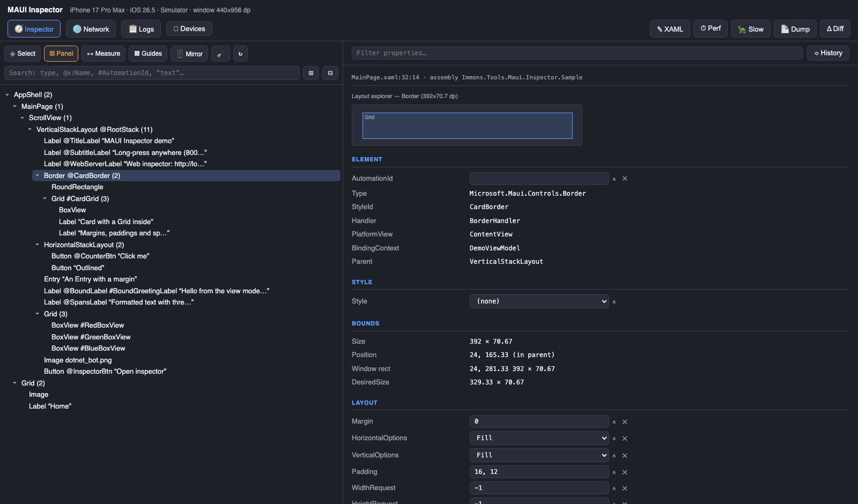The height and width of the screenshot is (504, 858).
Task: Select Label "Home" in the tree
Action: [x=50, y=406]
